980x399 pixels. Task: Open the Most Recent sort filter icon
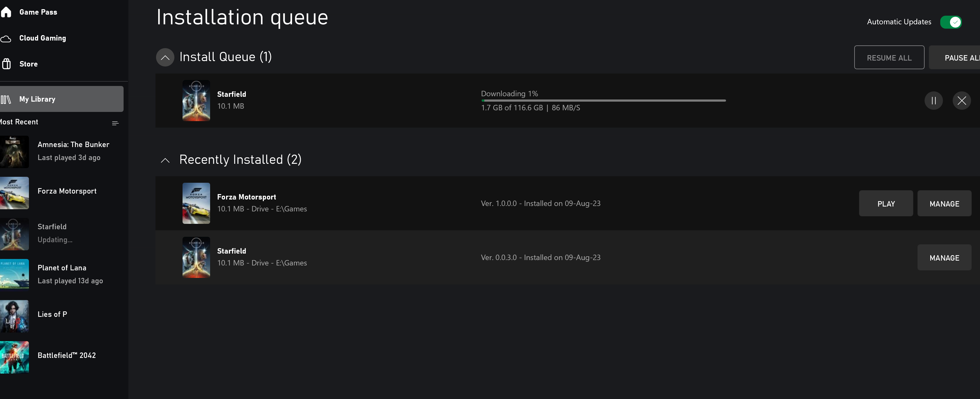(x=115, y=123)
